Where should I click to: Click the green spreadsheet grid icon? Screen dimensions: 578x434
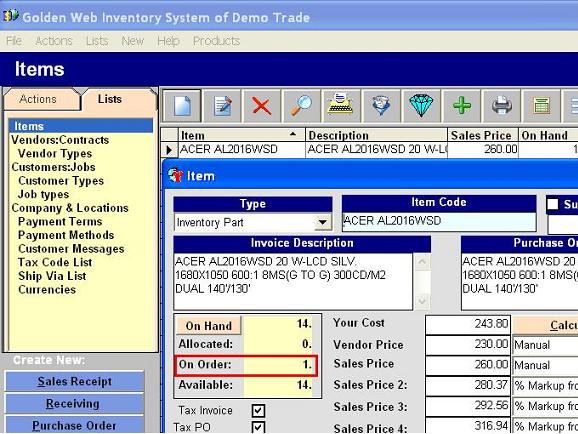541,105
